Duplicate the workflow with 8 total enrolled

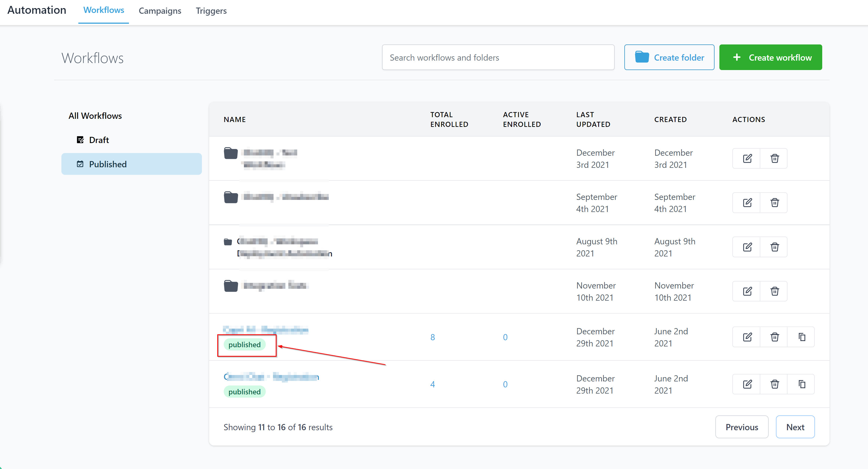(x=801, y=337)
